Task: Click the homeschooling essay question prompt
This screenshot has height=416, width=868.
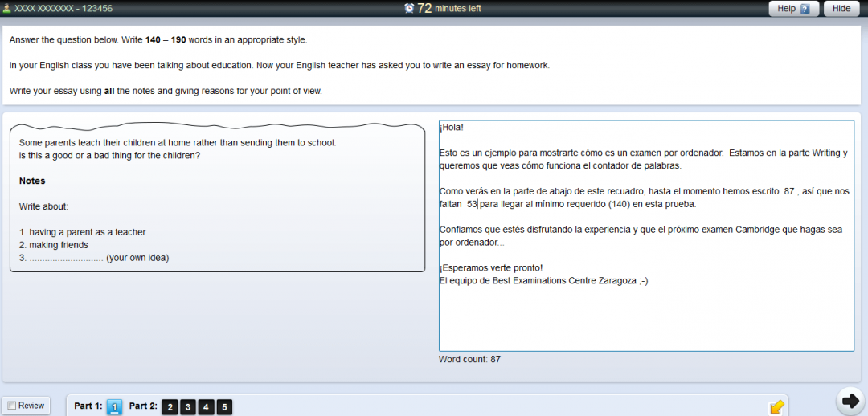Action: click(177, 149)
